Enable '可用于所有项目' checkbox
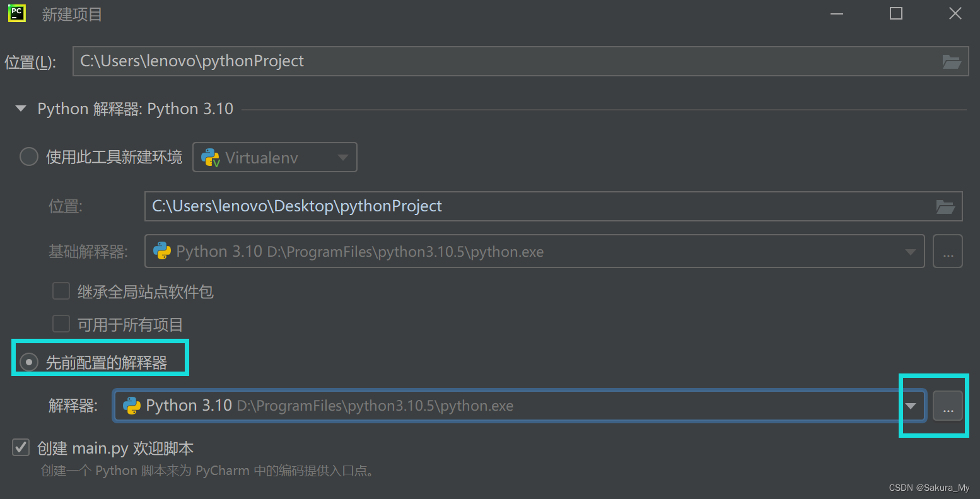The image size is (980, 499). click(x=61, y=324)
